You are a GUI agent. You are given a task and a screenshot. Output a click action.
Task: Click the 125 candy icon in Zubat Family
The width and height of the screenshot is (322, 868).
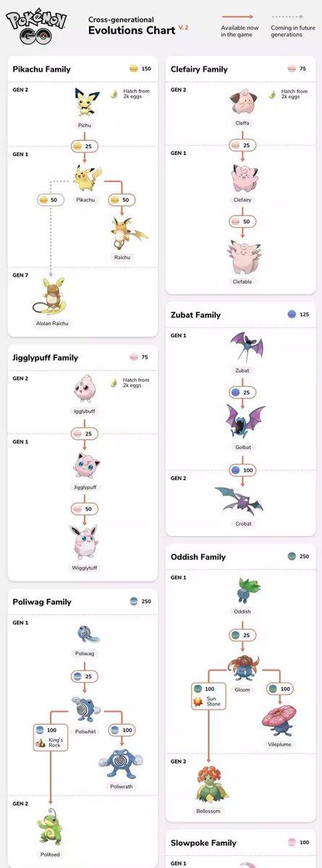pyautogui.click(x=292, y=315)
